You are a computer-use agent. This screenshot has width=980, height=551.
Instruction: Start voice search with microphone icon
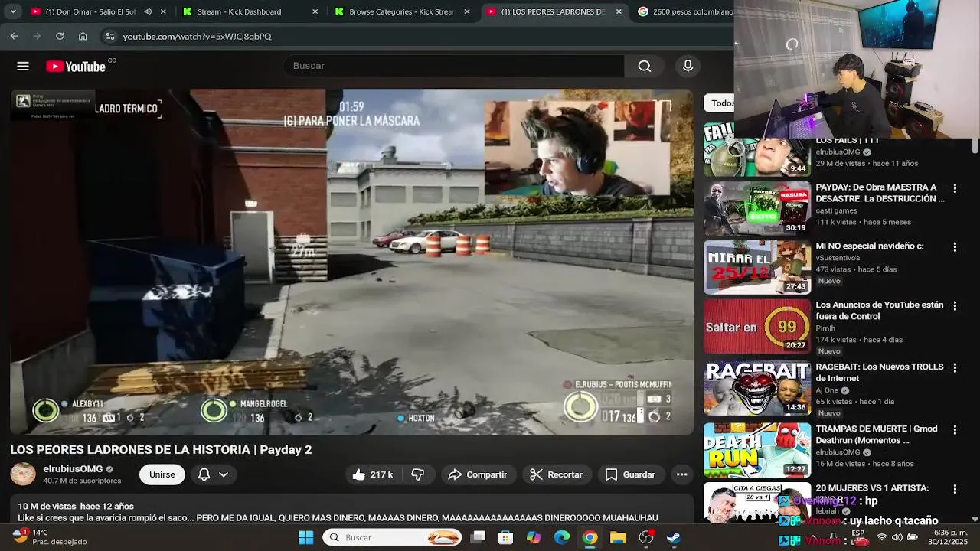[x=688, y=66]
